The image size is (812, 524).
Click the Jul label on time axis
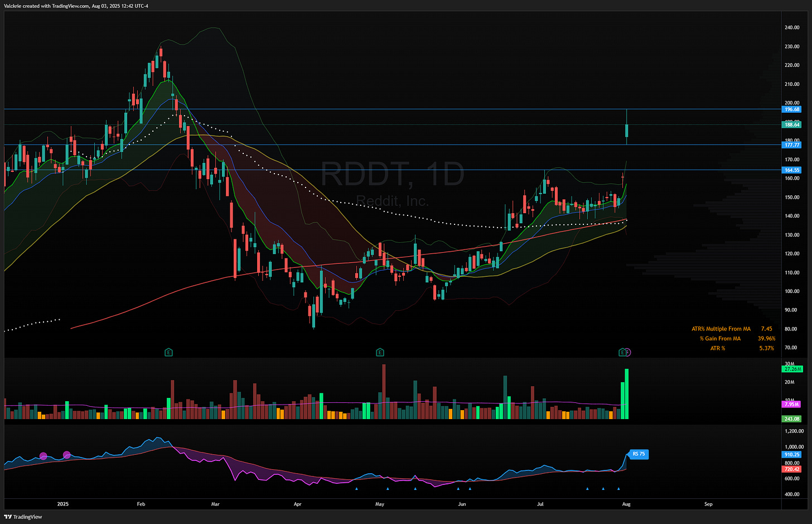point(540,504)
